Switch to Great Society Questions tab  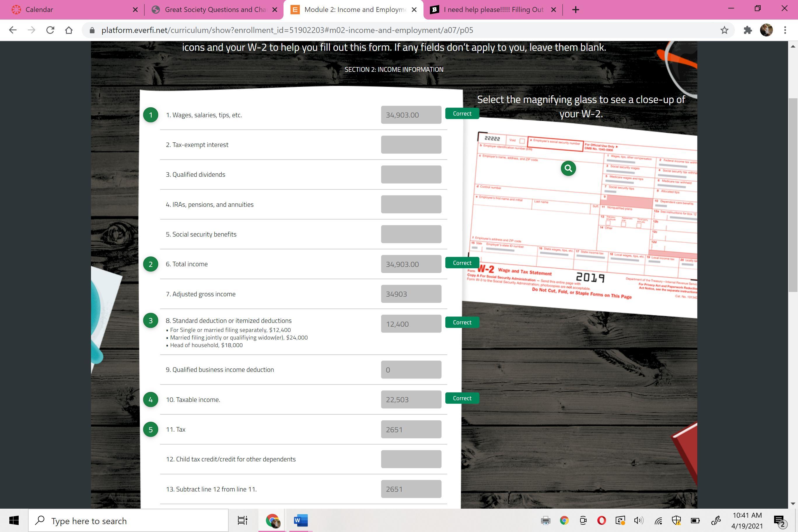click(214, 10)
